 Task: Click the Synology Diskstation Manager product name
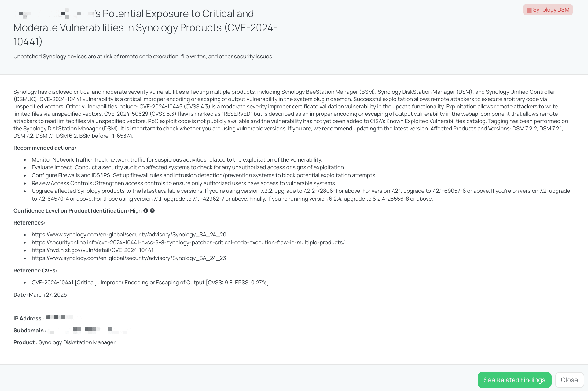pyautogui.click(x=77, y=342)
